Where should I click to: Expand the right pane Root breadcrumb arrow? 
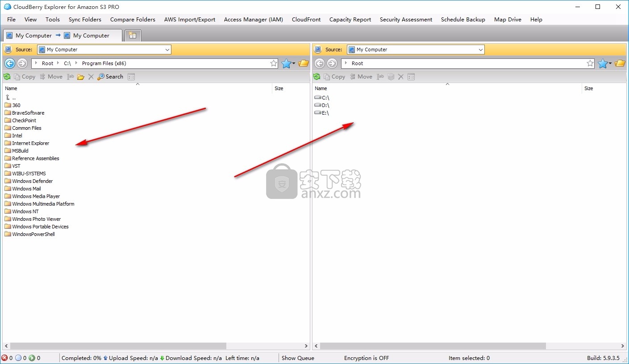coord(346,63)
